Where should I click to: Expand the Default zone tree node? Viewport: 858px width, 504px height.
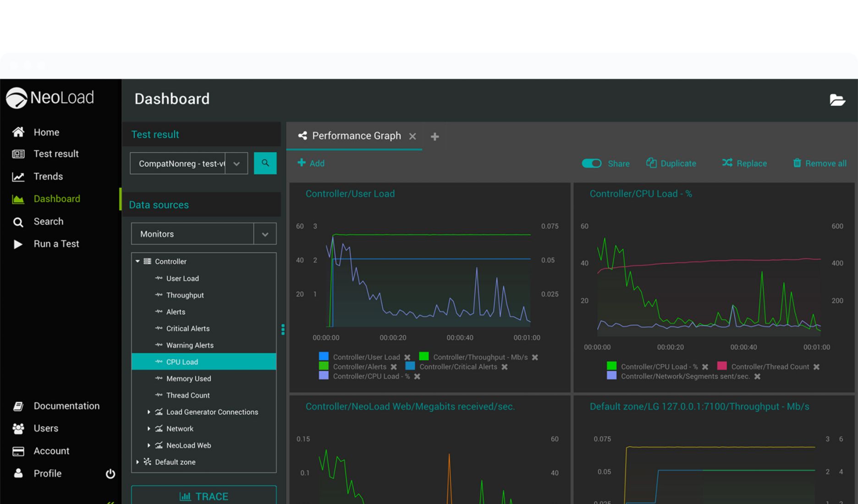click(x=137, y=462)
